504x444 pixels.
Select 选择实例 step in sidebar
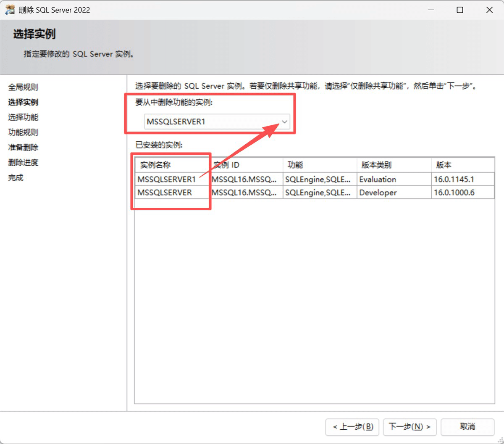23,102
